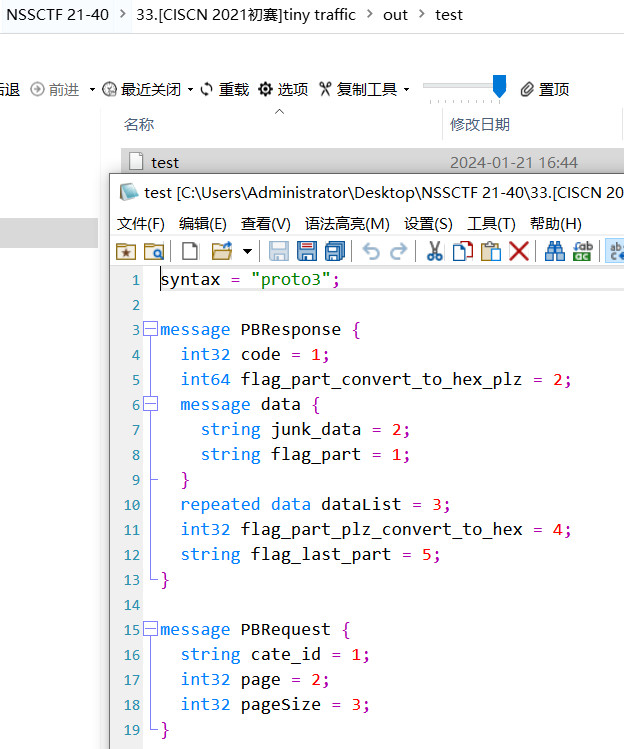Collapse the PBRequest message fold marker
The height and width of the screenshot is (749, 624).
tap(151, 629)
